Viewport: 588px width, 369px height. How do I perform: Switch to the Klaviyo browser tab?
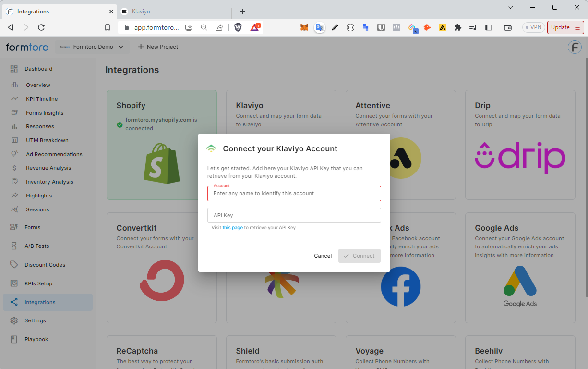(174, 11)
